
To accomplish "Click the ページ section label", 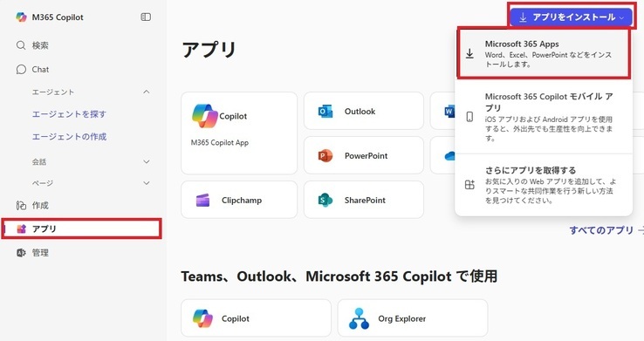I will (x=43, y=183).
